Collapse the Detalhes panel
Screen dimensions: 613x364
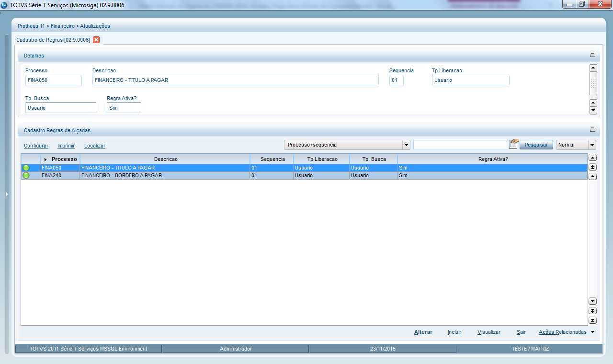tap(592, 55)
